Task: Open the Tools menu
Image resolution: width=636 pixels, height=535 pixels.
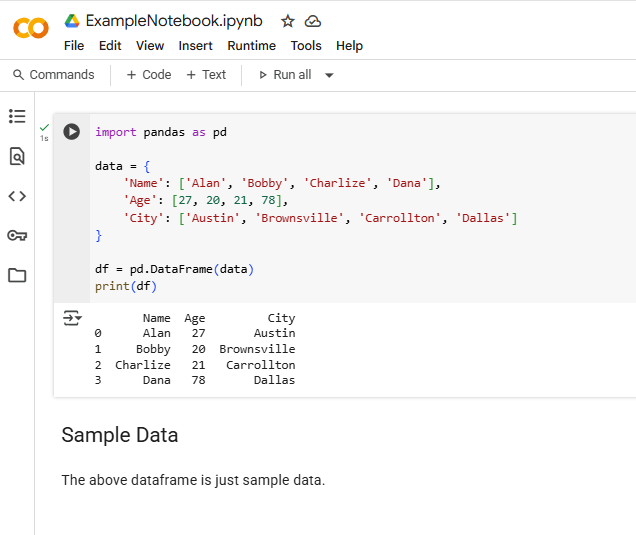Action: (306, 46)
